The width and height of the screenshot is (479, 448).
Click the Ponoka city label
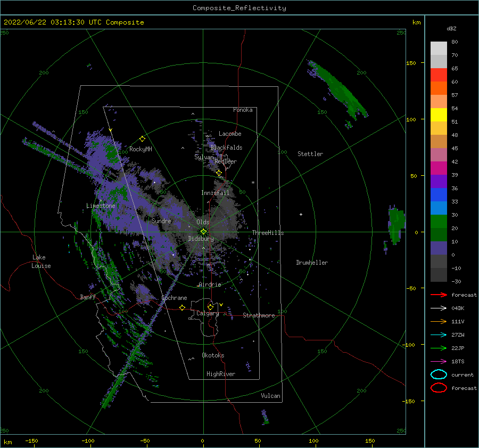(x=243, y=110)
